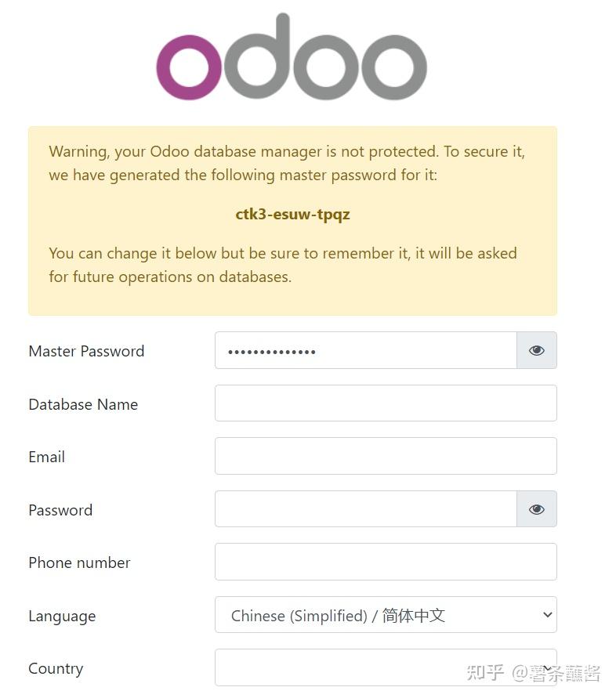Click the yellow warning message box
Screen dimensions: 616x698
[x=292, y=221]
